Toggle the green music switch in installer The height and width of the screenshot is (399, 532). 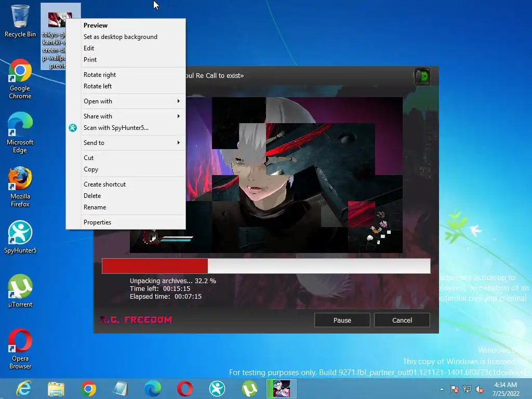pos(422,76)
